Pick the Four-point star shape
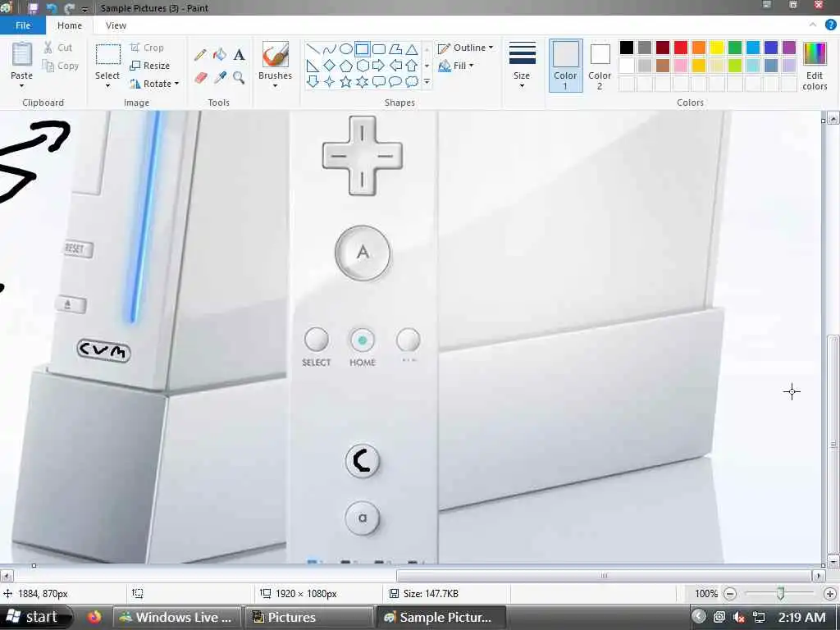 coord(330,81)
